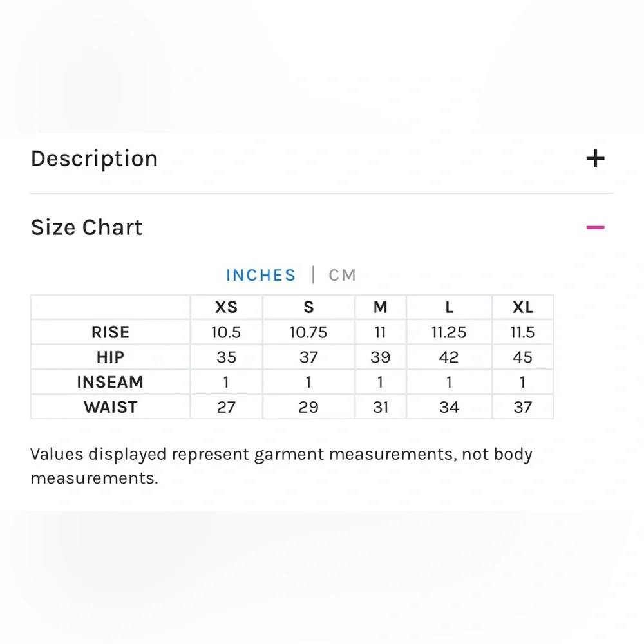Select INCHES unit option
Viewport: 644px width, 644px height.
[261, 275]
